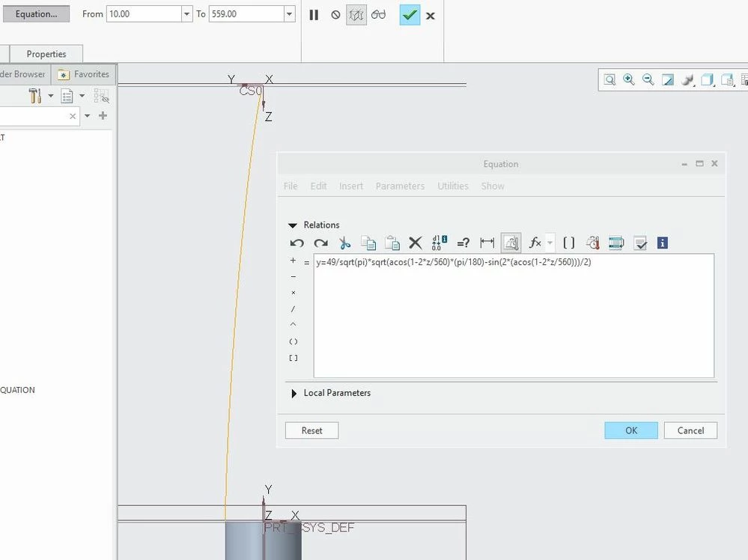Cancel feature with X beside checkmark

(431, 16)
